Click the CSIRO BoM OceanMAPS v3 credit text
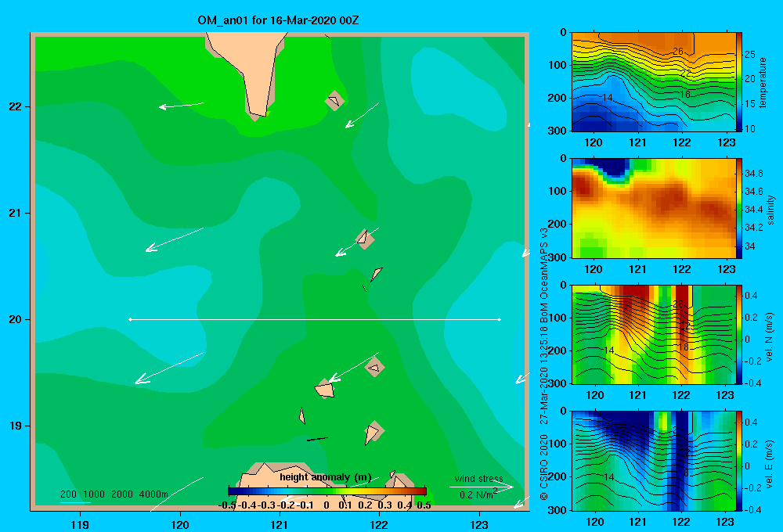Screen dimensions: 783x532 tap(544, 364)
